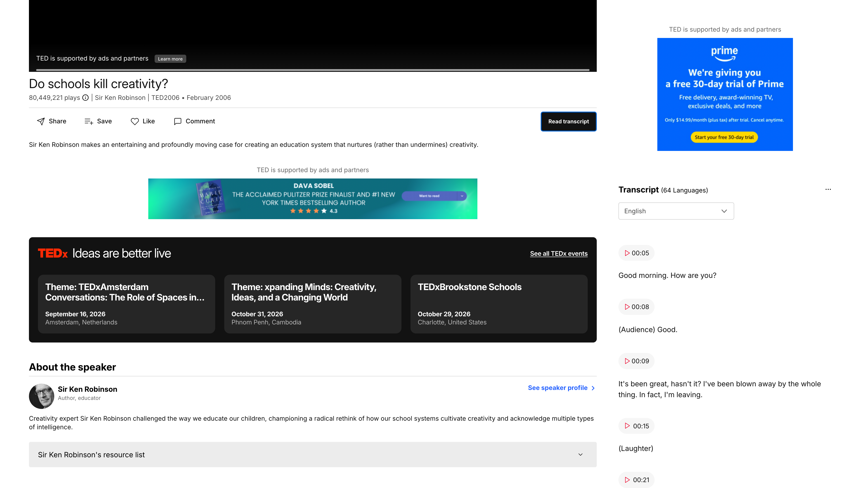The image size is (868, 488).
Task: Click the Save to list icon
Action: tap(89, 121)
